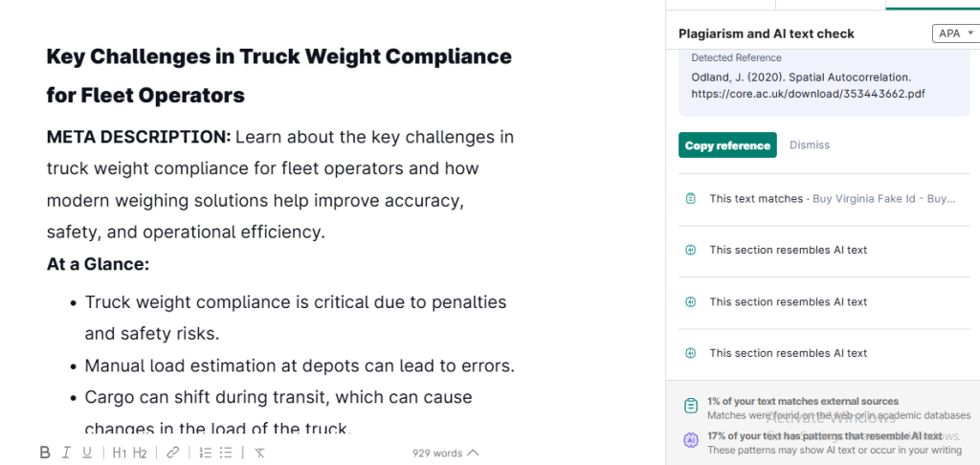Click the '17% of your text has patterns' AI summary
Image resolution: width=980 pixels, height=465 pixels.
(824, 436)
